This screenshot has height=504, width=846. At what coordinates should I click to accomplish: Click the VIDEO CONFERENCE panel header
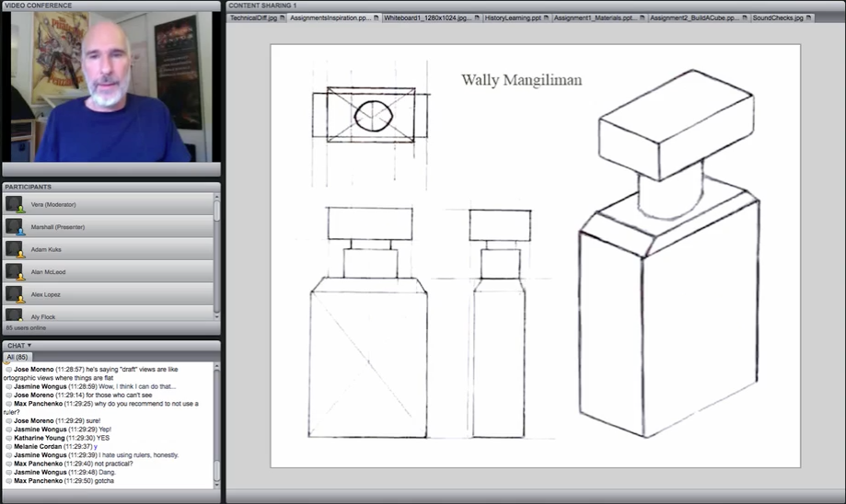click(111, 6)
